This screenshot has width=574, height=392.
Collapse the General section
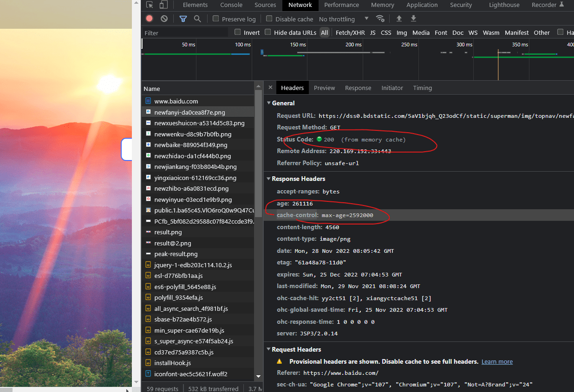tap(269, 103)
